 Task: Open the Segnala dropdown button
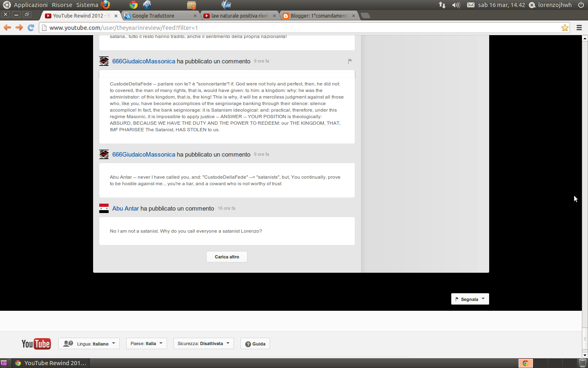pos(470,299)
